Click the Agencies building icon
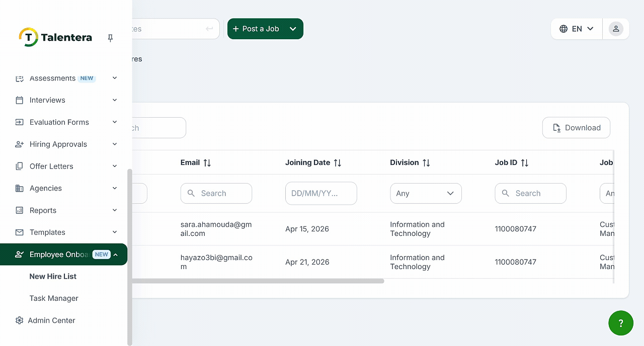The width and height of the screenshot is (644, 346). (19, 188)
